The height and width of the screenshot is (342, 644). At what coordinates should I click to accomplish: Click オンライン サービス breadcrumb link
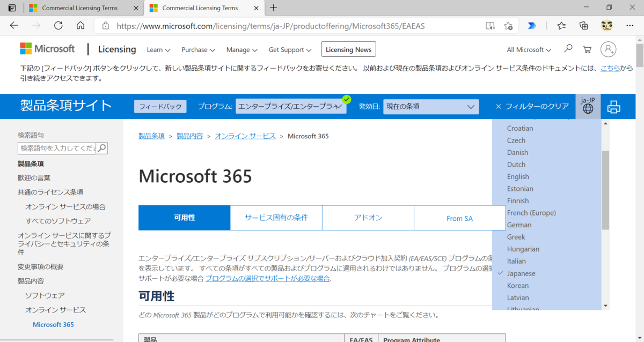[x=245, y=136]
